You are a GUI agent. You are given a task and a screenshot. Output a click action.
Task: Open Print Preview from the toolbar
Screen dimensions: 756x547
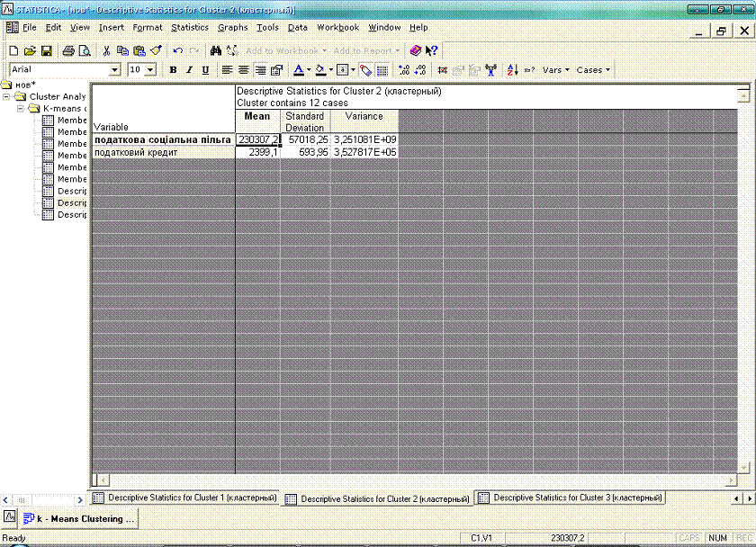click(84, 51)
